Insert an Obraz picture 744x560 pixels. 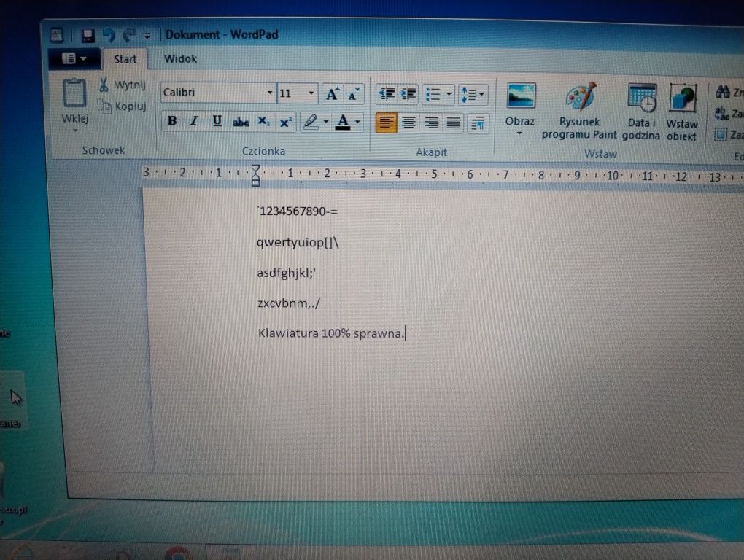click(521, 96)
